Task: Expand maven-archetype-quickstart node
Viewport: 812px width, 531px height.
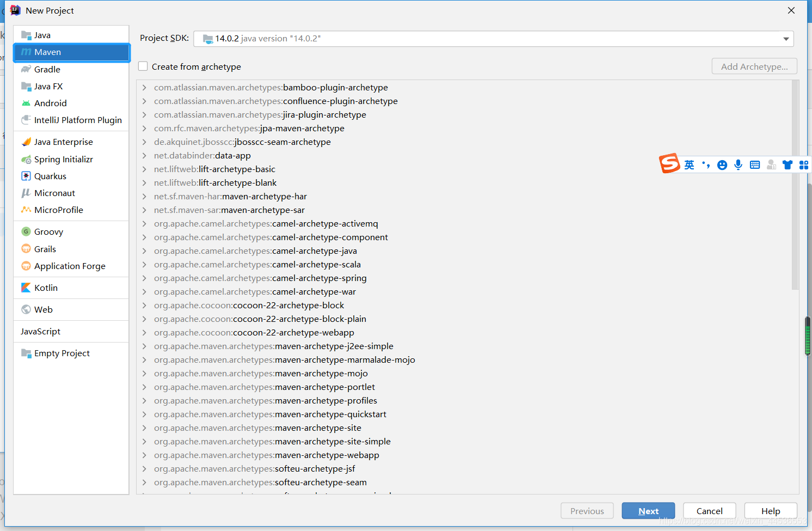Action: [144, 414]
